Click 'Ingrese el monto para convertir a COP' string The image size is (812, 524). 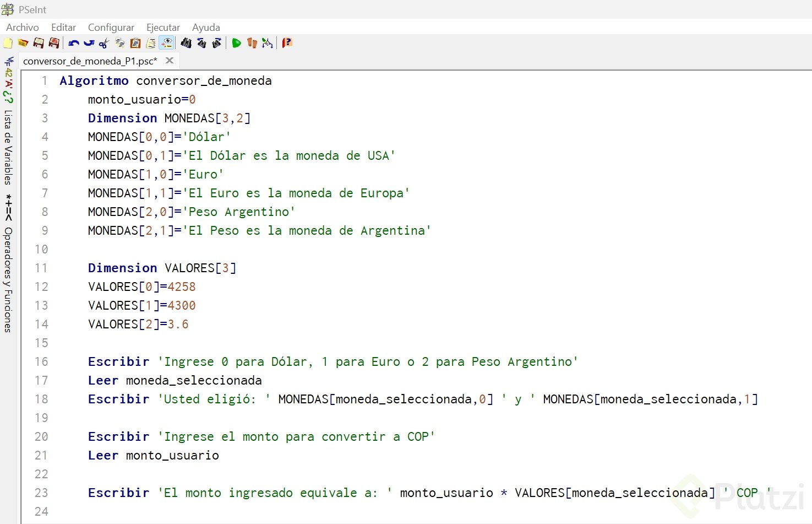tap(296, 437)
